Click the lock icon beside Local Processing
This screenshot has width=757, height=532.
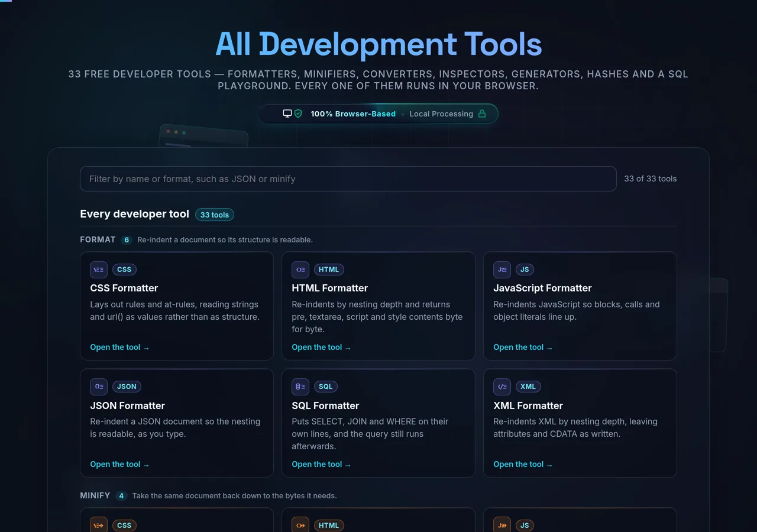pos(482,113)
